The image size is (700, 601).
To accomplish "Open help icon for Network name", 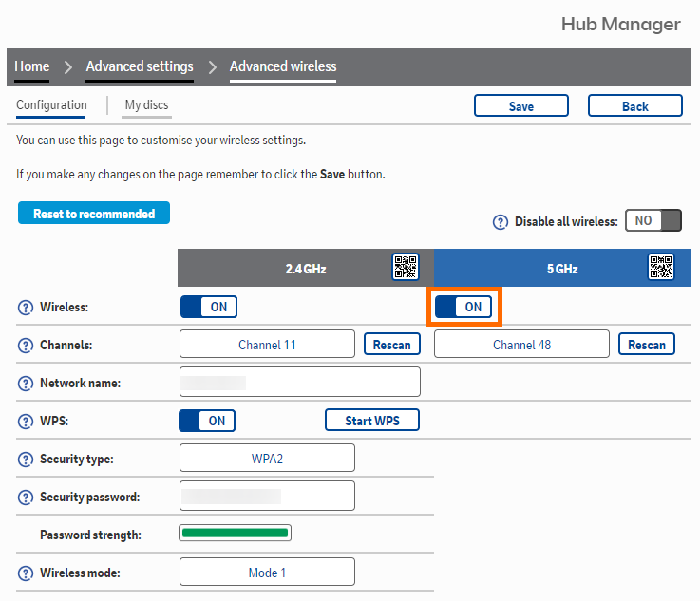I will click(x=26, y=384).
